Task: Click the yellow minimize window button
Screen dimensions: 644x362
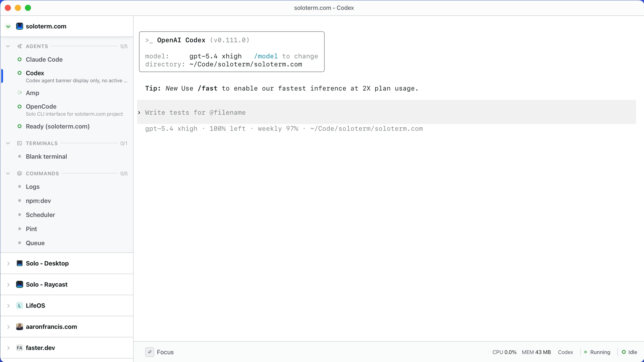Action: tap(18, 8)
